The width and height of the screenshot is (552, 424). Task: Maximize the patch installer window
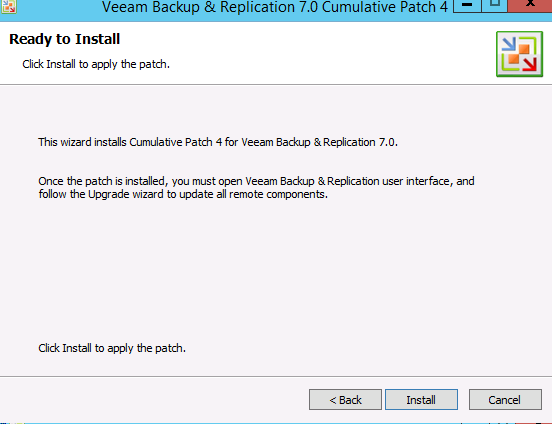coord(495,5)
